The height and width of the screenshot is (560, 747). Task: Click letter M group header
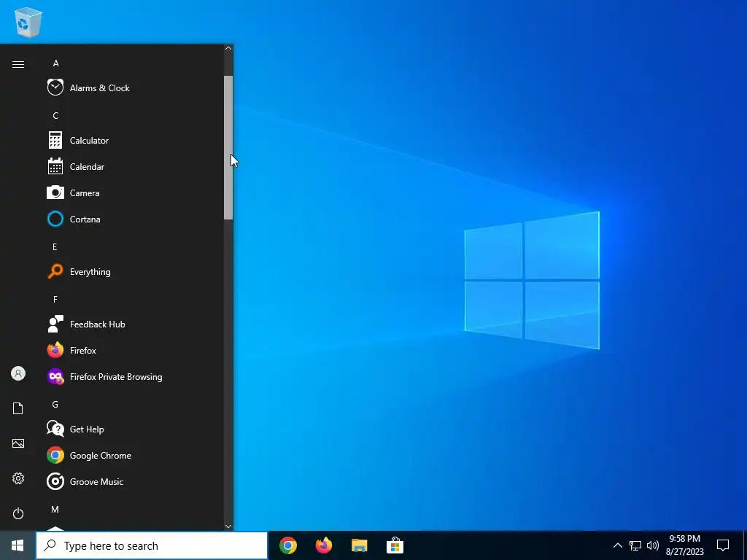coord(55,510)
